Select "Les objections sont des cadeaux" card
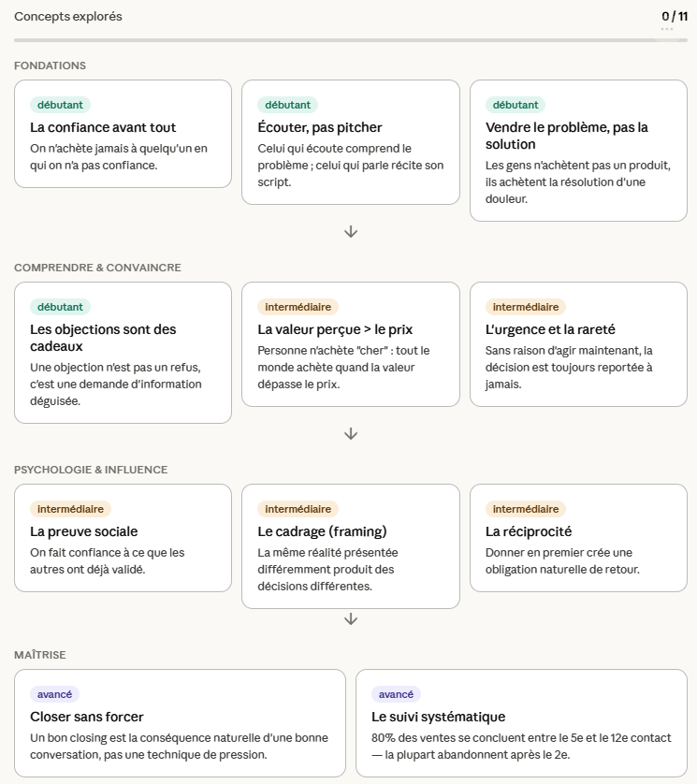 [123, 353]
